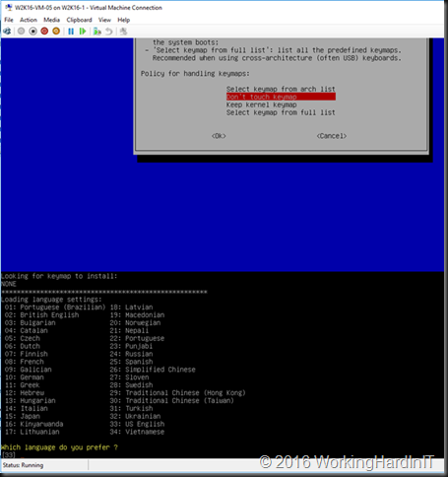448x477 pixels.
Task: Click '04: Catalan' language entry
Action: coord(27,330)
